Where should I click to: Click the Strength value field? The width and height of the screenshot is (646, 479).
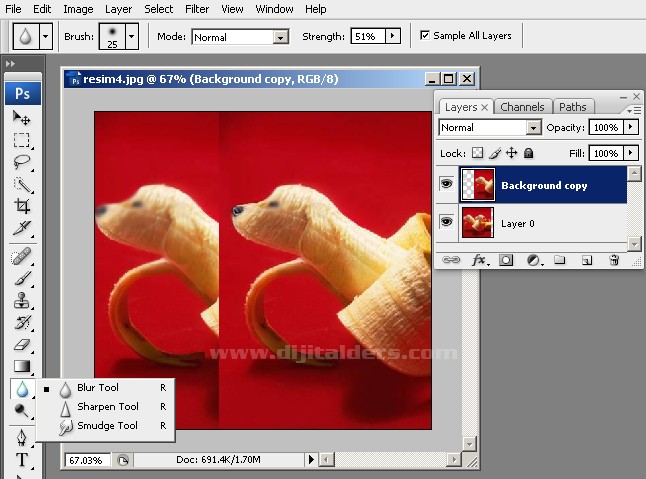point(368,36)
